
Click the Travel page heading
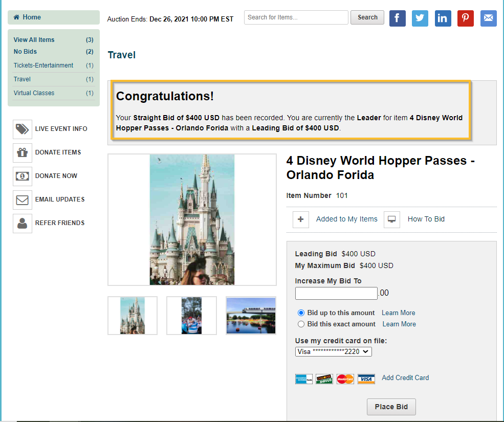click(x=121, y=55)
